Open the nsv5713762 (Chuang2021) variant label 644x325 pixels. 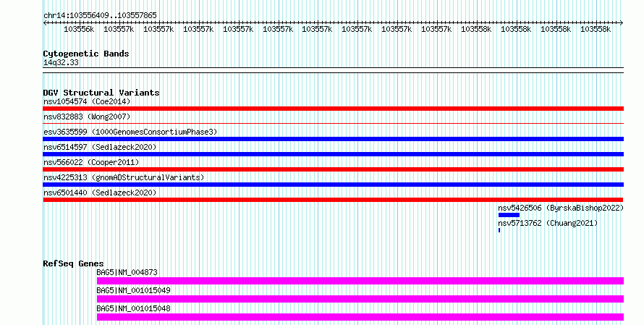(x=548, y=223)
